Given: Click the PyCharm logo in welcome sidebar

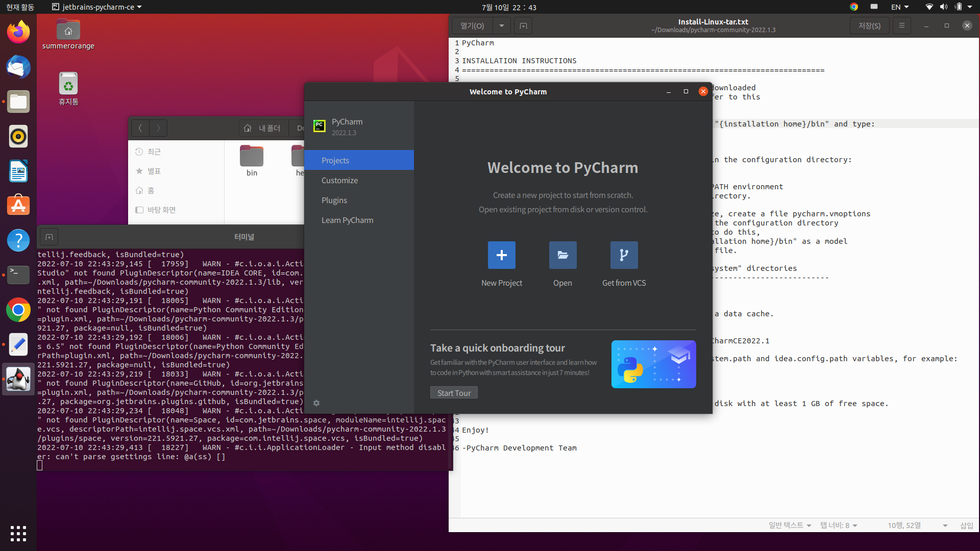Looking at the screenshot, I should click(x=320, y=126).
